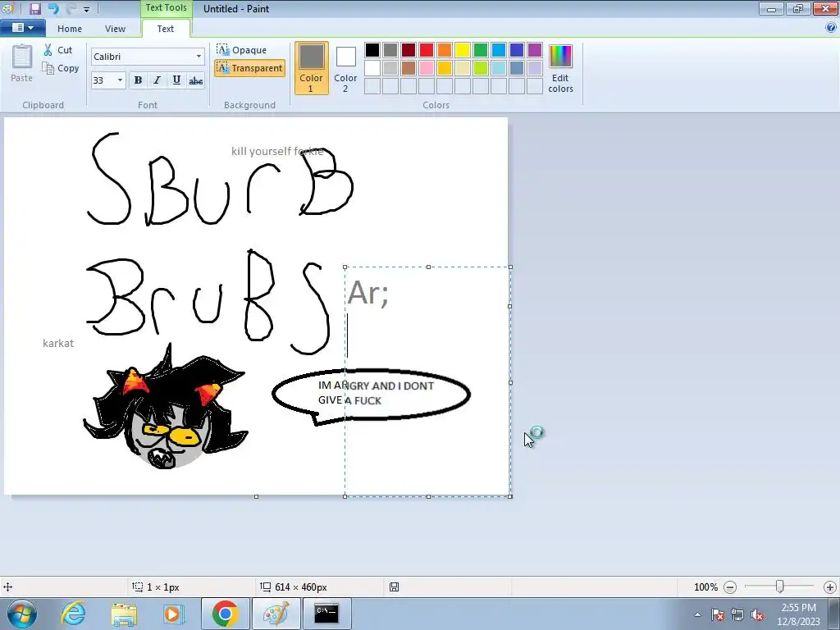Switch to the View ribbon tab
This screenshot has height=630, width=840.
(115, 29)
